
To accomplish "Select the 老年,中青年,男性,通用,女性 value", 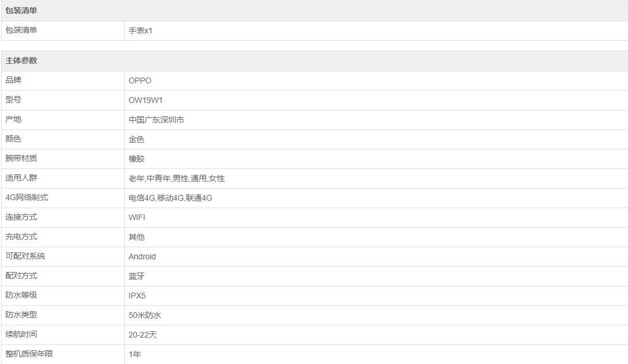I will [177, 178].
